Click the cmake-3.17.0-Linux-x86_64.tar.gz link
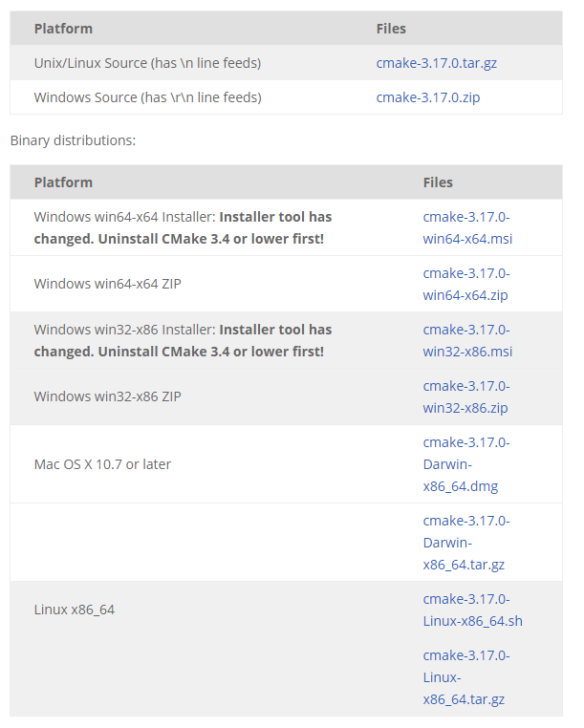Screen dimensions: 584x728 [x=466, y=677]
